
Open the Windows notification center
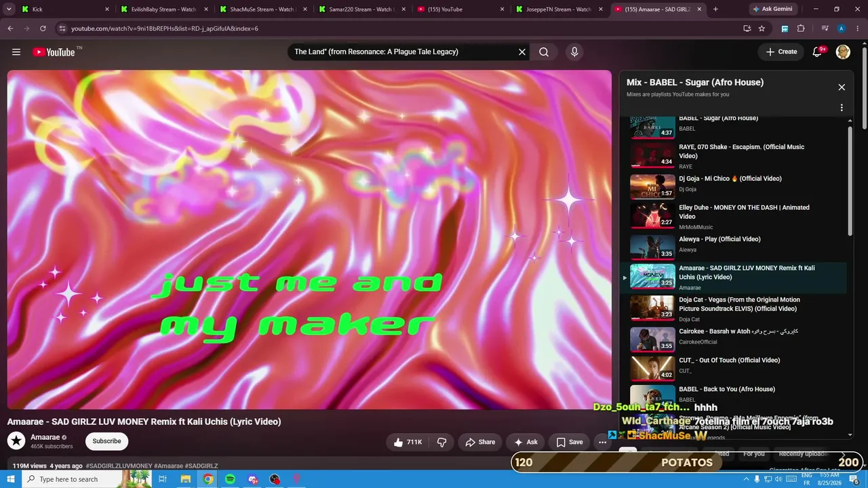(854, 479)
